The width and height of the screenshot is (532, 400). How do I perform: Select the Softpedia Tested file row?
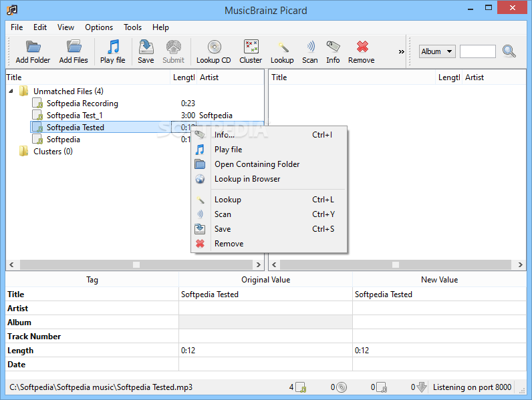147,128
